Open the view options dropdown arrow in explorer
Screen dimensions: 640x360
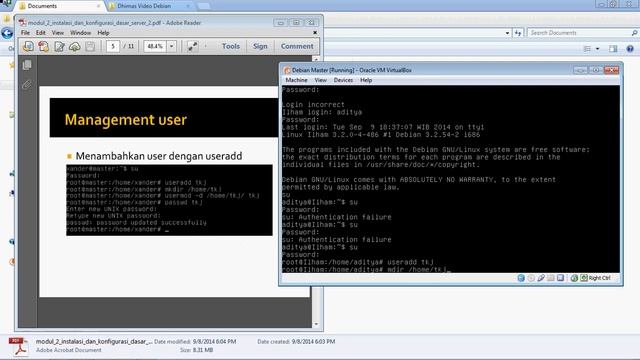(598, 49)
